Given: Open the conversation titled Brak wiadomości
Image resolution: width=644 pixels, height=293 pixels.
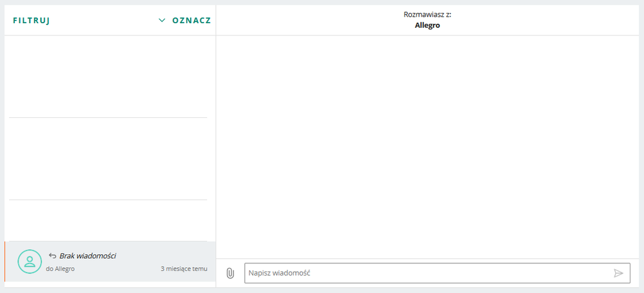Looking at the screenshot, I should [88, 256].
